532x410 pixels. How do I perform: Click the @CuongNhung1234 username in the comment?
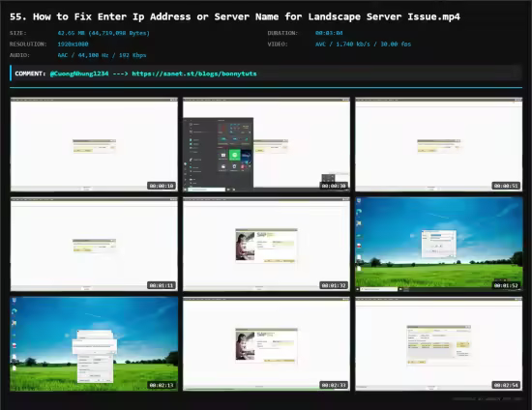(x=79, y=73)
